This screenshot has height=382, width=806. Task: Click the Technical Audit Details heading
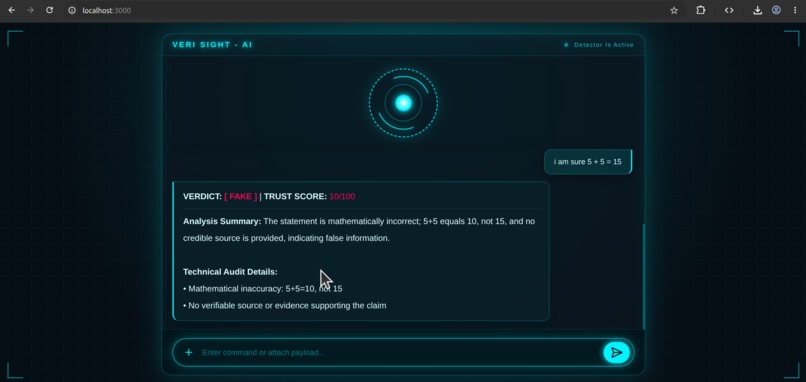pos(230,272)
